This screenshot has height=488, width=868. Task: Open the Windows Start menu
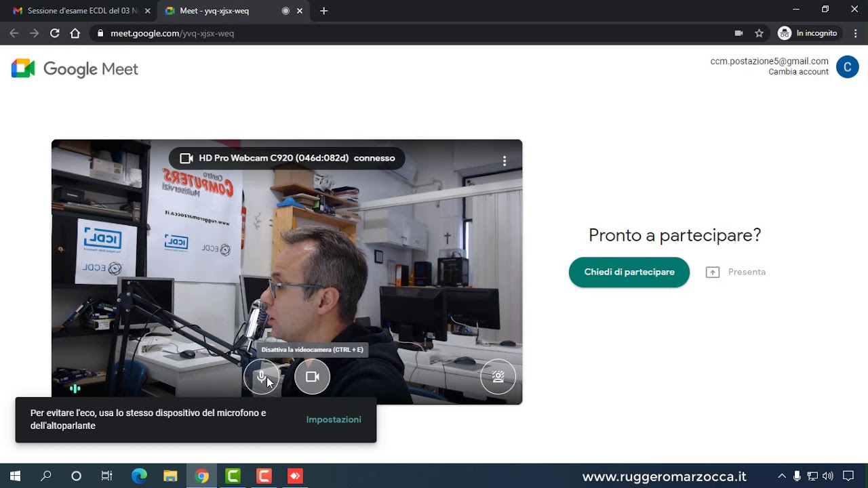click(x=15, y=476)
